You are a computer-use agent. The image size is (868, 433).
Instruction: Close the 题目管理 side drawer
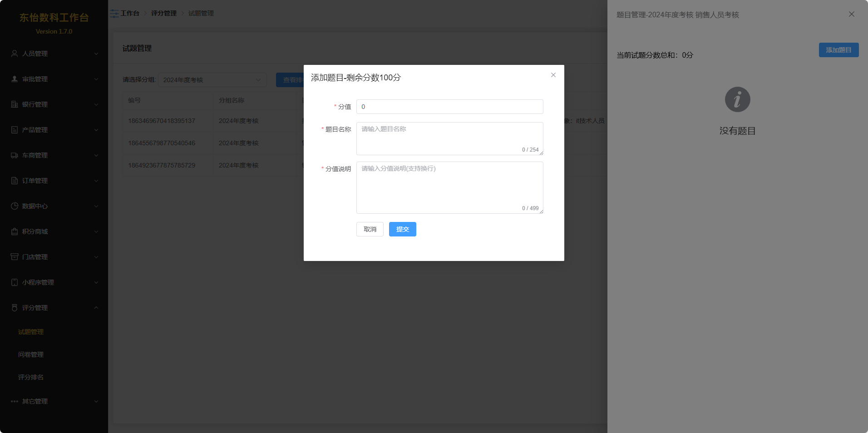pos(851,15)
